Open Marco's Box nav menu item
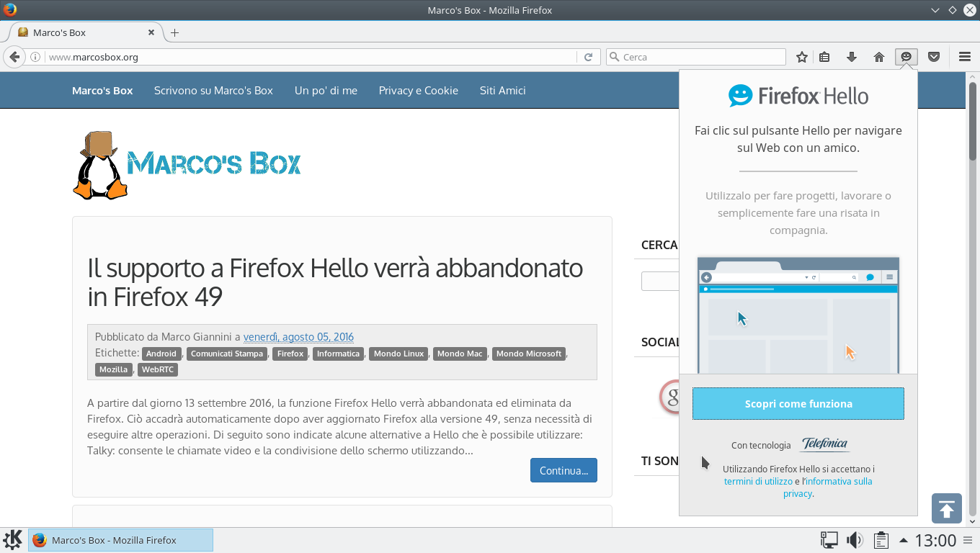Viewport: 980px width, 553px height. click(x=102, y=91)
